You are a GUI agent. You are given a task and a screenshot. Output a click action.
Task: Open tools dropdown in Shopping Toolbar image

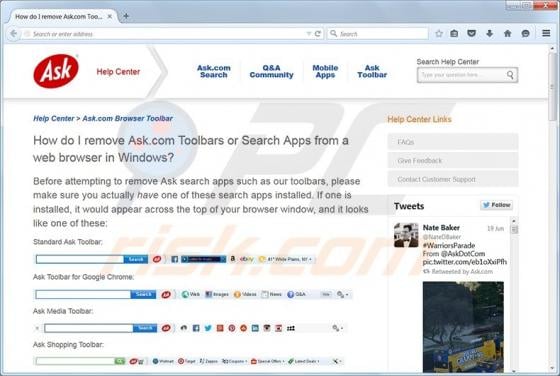coord(337,361)
